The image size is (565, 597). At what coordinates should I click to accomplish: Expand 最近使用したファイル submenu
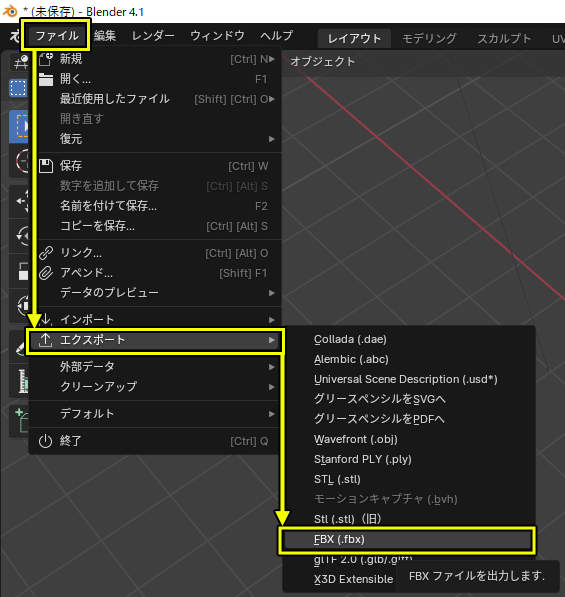(156, 99)
